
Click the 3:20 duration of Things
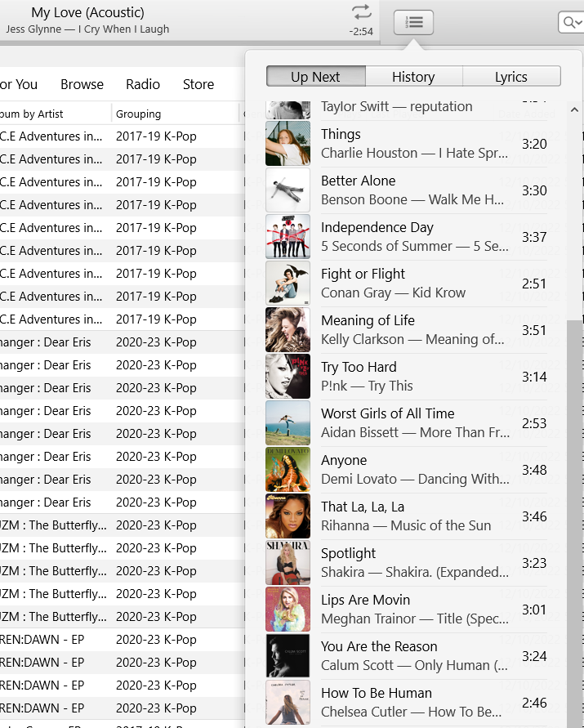tap(534, 144)
